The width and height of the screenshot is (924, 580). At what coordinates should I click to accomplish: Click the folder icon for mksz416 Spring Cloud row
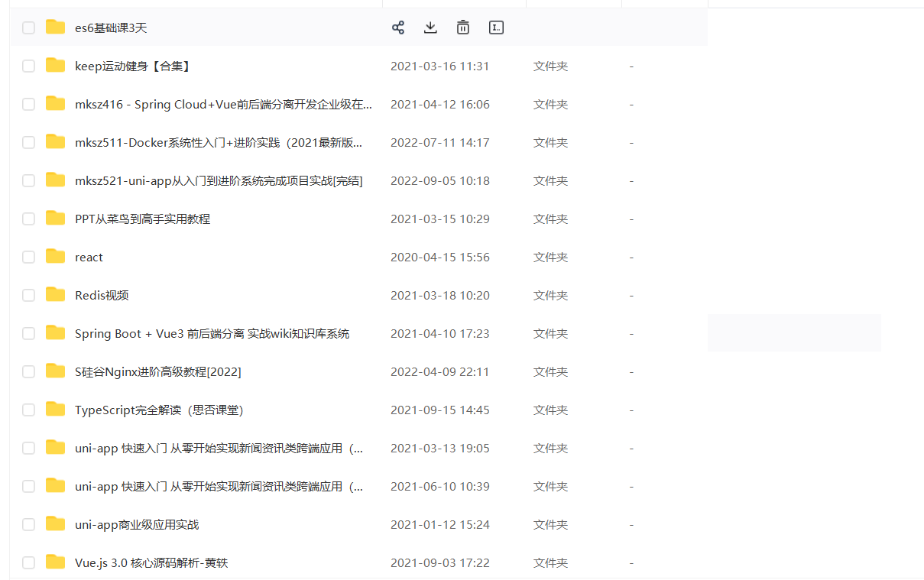55,104
